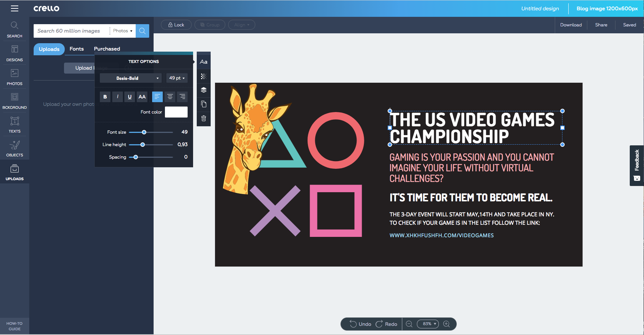Open the Texts sidebar panel

(15, 124)
